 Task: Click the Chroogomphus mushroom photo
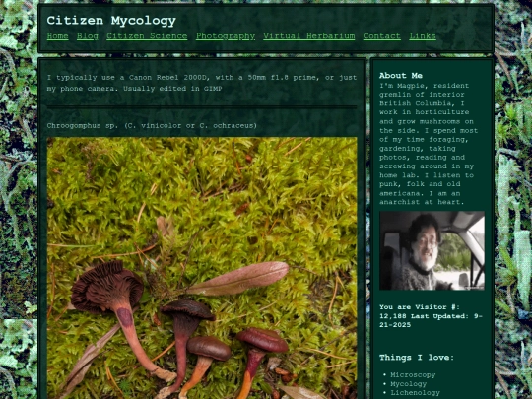point(202,268)
